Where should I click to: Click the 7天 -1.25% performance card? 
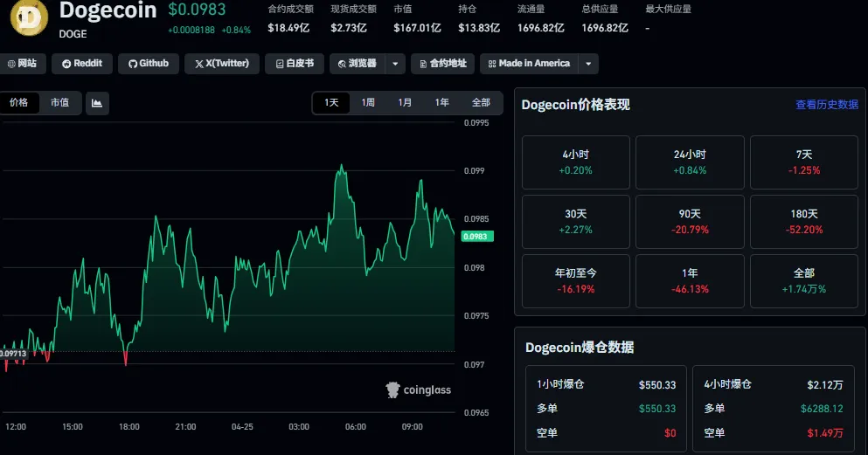804,162
